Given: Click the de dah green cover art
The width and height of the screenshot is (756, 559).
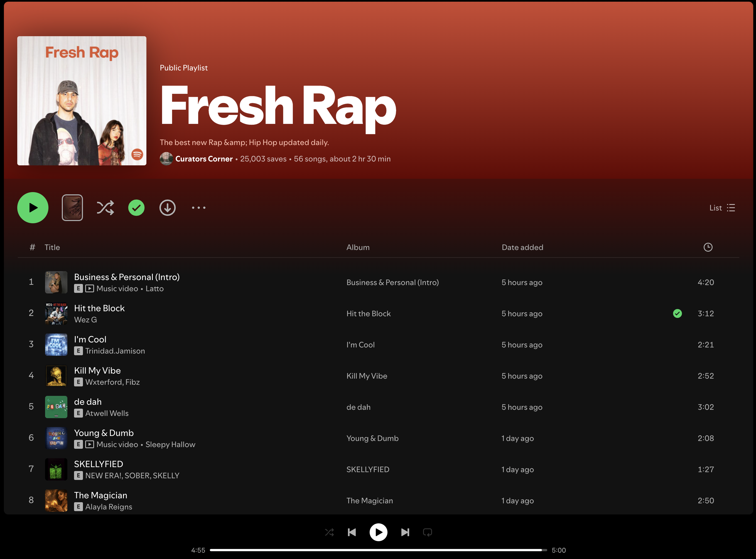Looking at the screenshot, I should pyautogui.click(x=56, y=407).
